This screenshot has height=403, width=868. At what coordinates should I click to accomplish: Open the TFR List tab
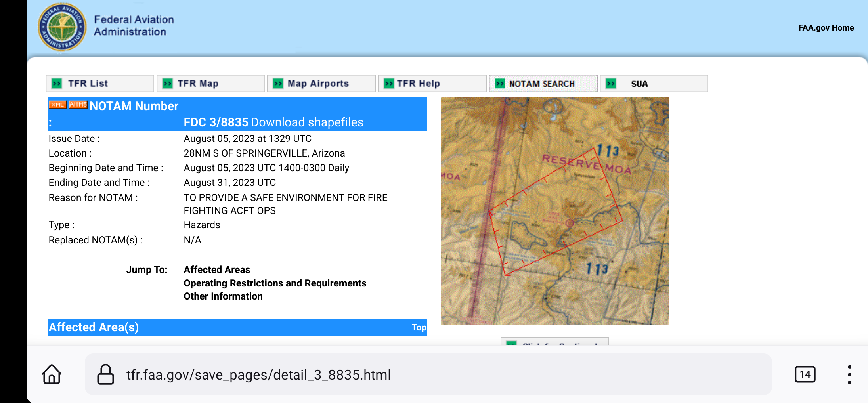(x=100, y=84)
